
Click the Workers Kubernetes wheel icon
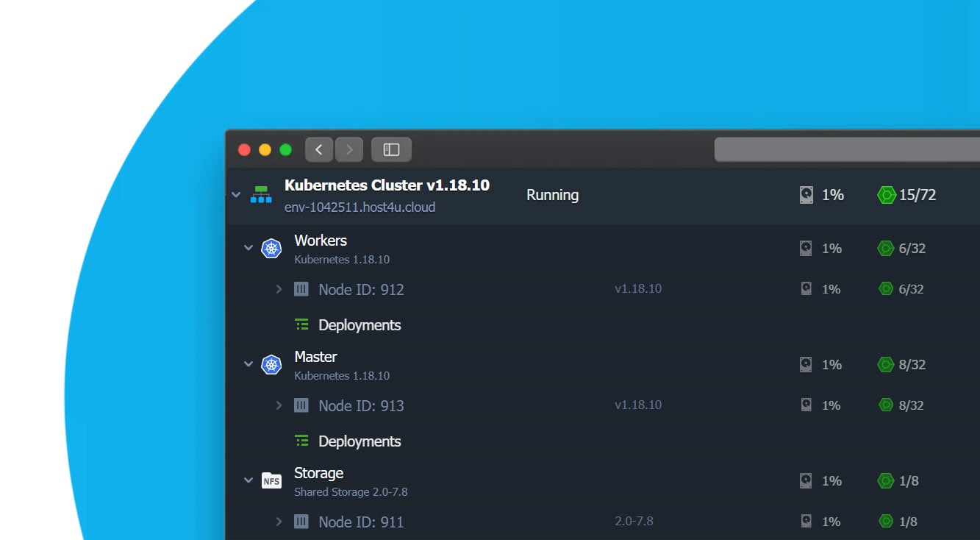[x=271, y=249]
